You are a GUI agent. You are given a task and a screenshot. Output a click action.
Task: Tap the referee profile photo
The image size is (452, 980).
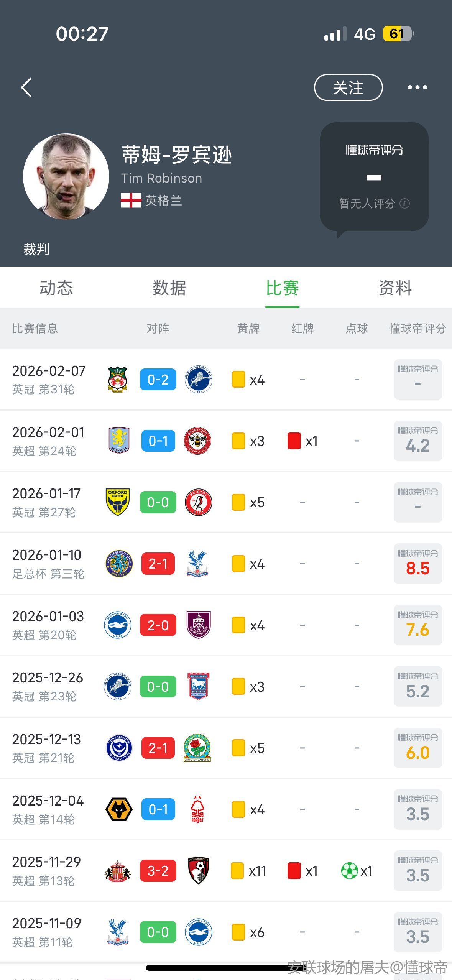(66, 177)
